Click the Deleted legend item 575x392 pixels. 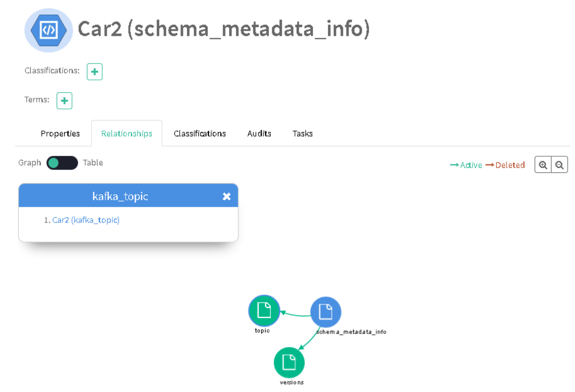pyautogui.click(x=505, y=165)
